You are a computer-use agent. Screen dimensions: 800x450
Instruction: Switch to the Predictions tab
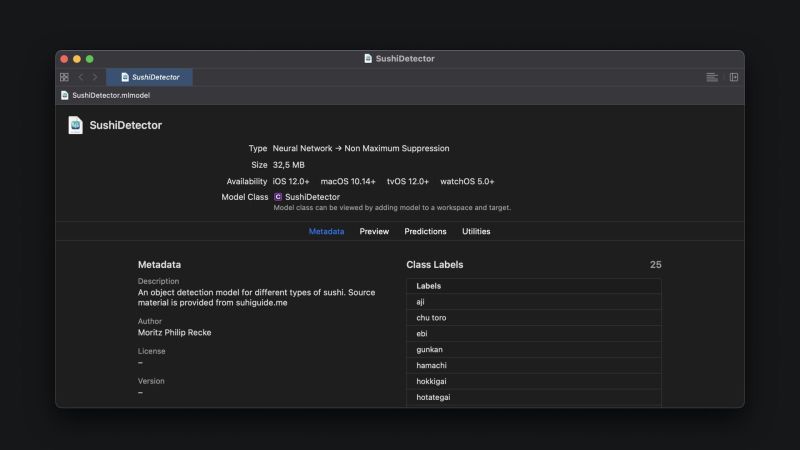coord(426,232)
